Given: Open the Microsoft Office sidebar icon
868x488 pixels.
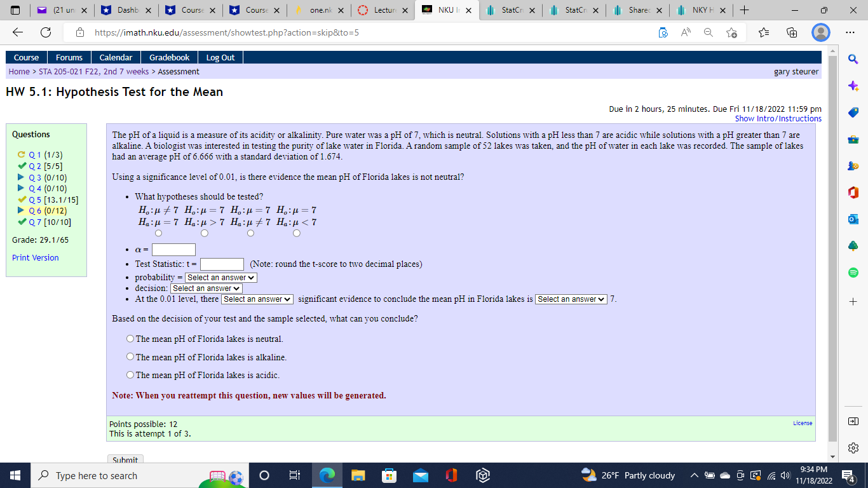Looking at the screenshot, I should (x=853, y=193).
